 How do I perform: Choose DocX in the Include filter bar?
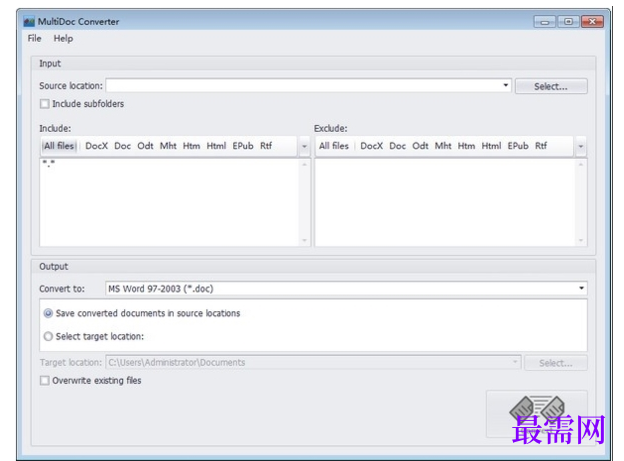96,146
